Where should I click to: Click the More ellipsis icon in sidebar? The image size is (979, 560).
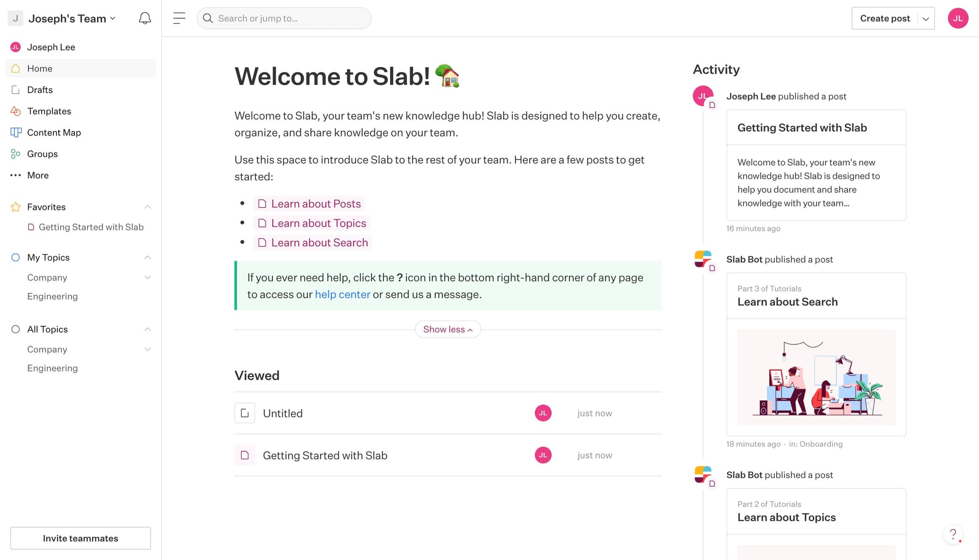click(x=16, y=175)
